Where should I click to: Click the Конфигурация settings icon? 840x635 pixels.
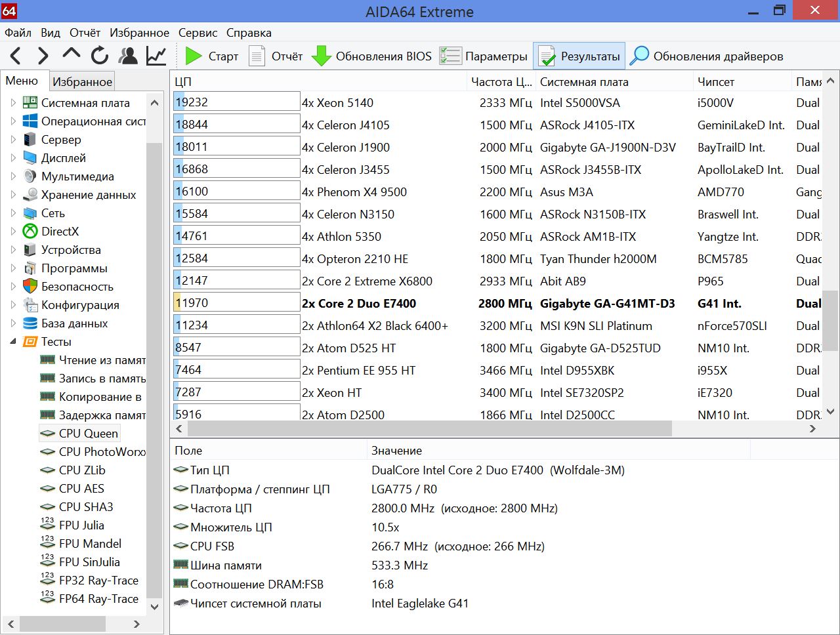coord(30,304)
